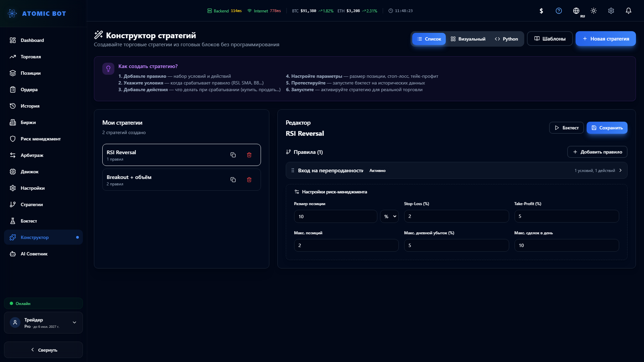Delete the Breakout + объём strategy

click(249, 180)
